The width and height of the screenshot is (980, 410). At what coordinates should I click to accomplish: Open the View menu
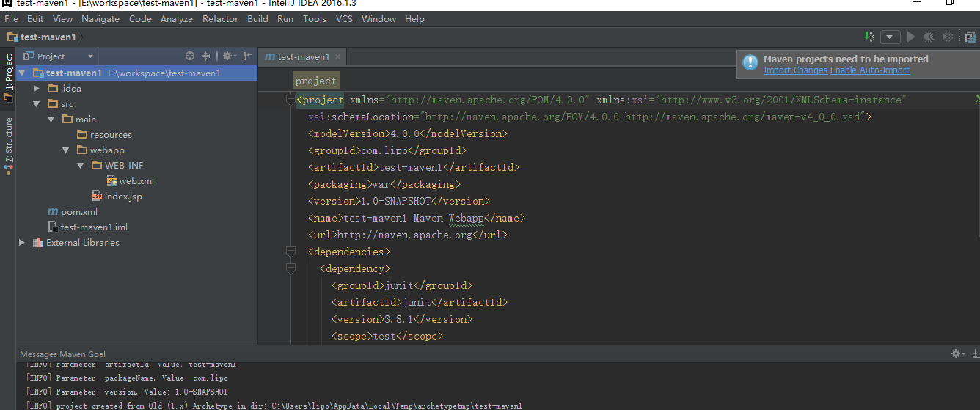click(62, 19)
